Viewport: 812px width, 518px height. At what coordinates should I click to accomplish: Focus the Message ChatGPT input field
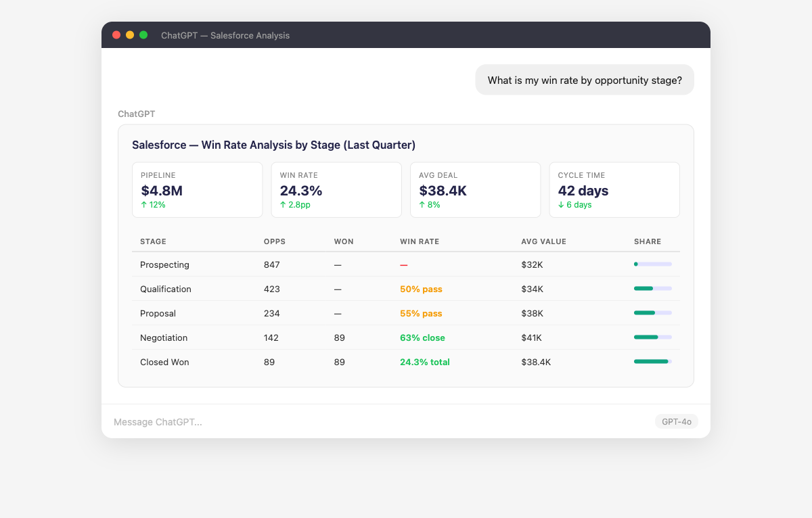pyautogui.click(x=379, y=422)
